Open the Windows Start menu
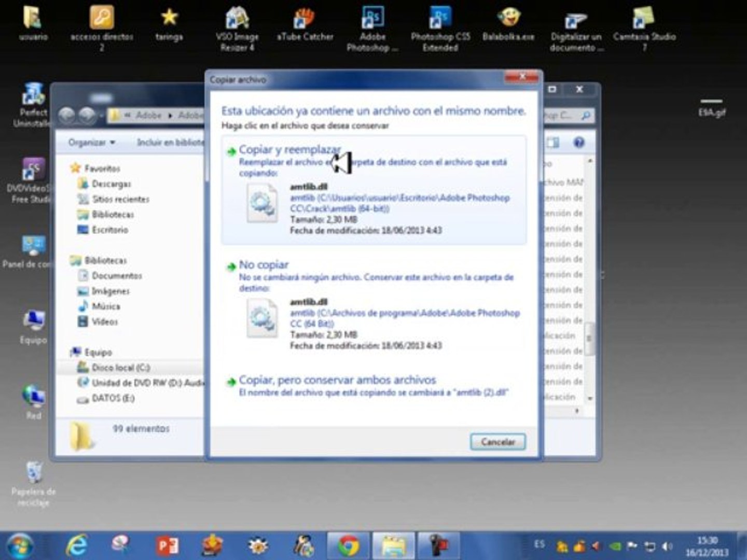 coord(20,545)
